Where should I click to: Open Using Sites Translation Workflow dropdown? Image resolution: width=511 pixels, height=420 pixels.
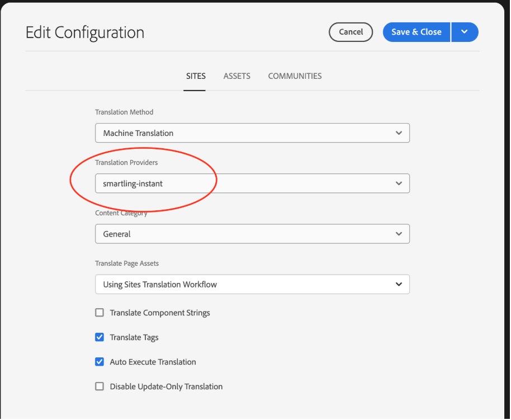point(252,284)
